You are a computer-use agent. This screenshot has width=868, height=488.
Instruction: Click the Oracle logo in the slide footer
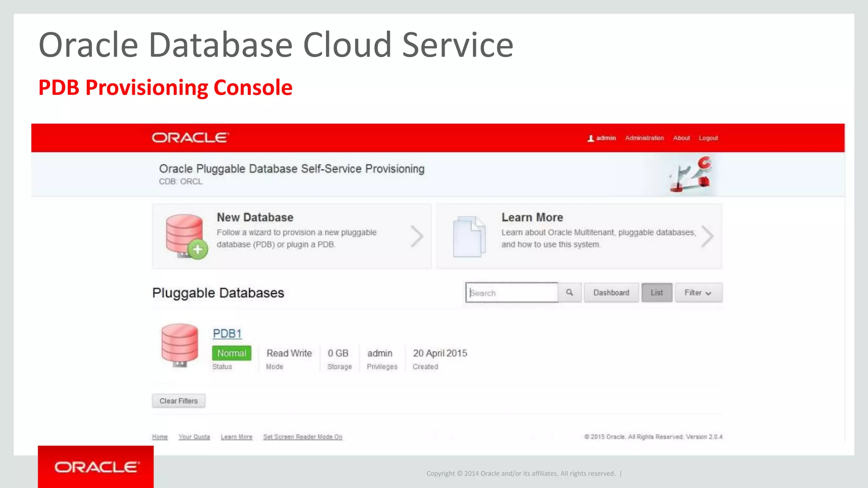point(96,467)
